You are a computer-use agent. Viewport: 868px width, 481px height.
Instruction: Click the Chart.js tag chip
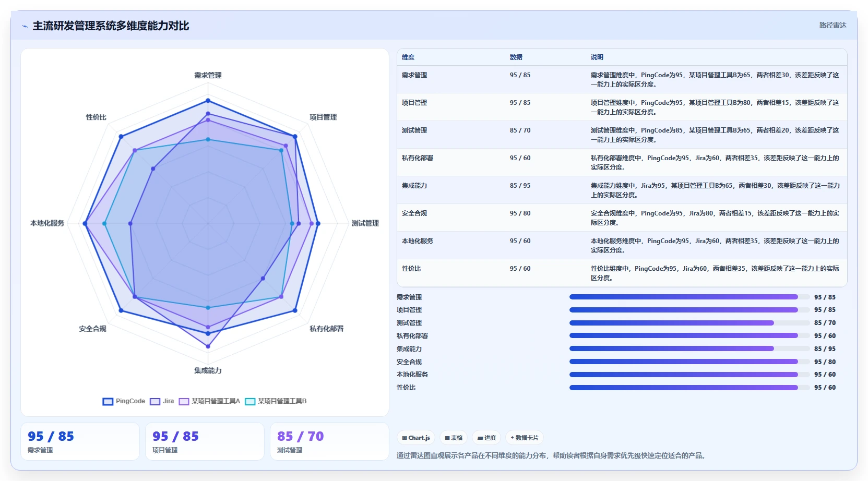coord(416,438)
